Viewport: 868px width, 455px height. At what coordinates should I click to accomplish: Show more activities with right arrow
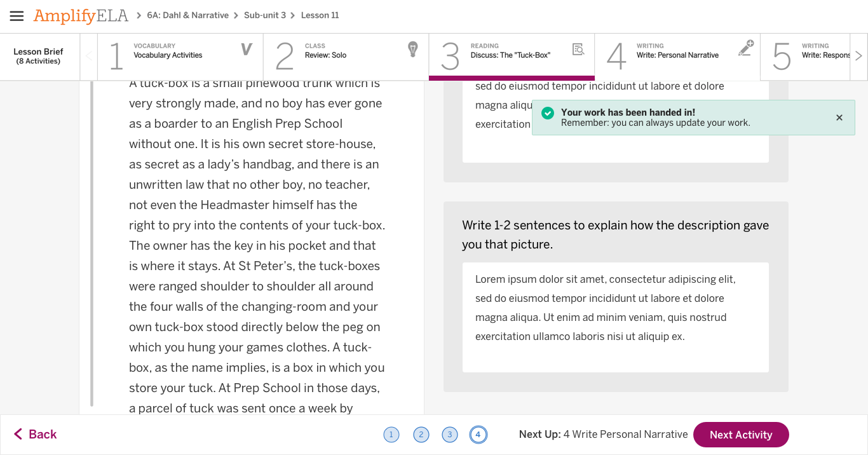(858, 56)
